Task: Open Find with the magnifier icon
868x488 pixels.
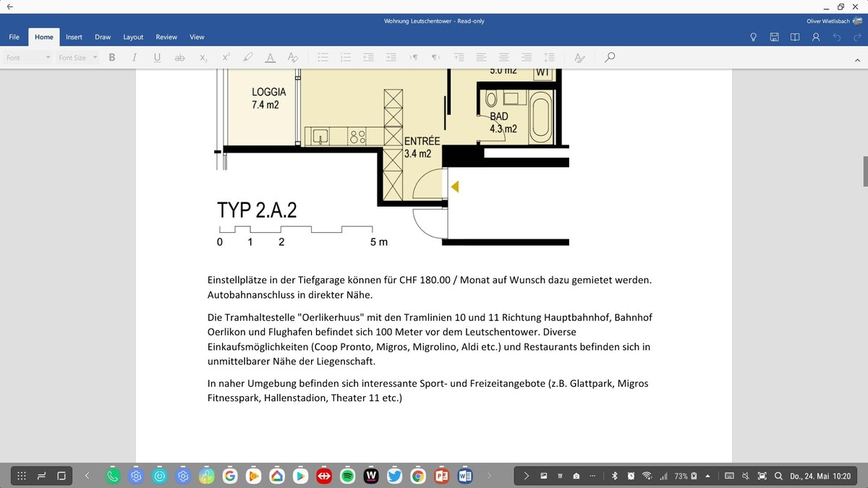Action: 610,57
